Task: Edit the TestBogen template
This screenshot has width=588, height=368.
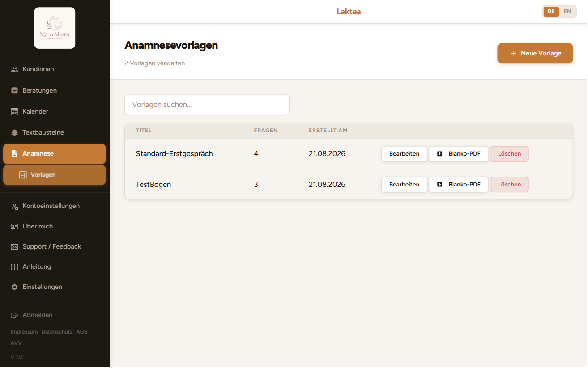Action: pyautogui.click(x=404, y=185)
